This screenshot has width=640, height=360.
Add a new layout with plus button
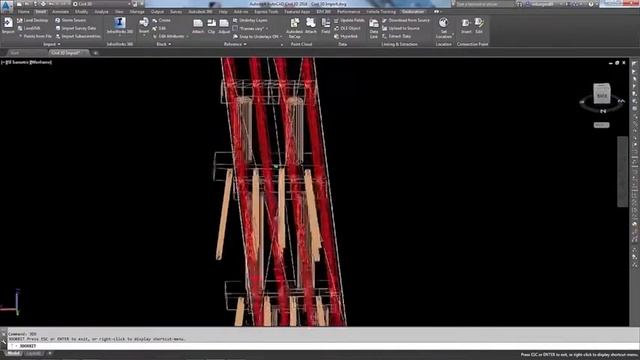pyautogui.click(x=50, y=353)
